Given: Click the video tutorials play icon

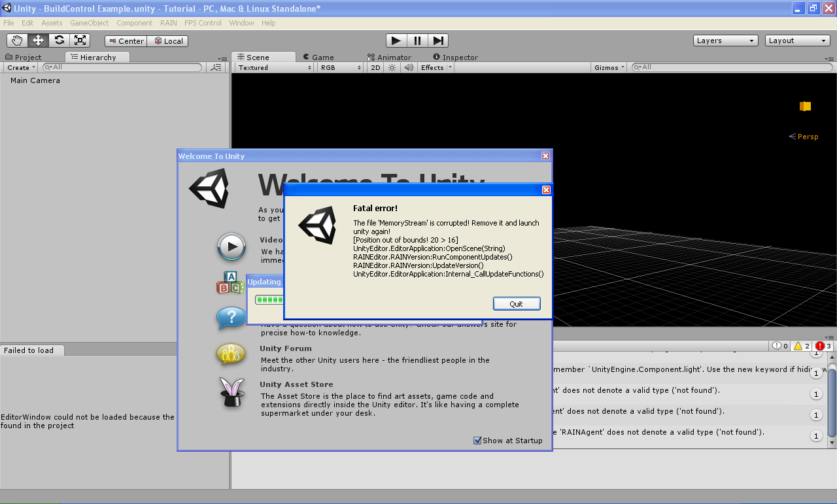Looking at the screenshot, I should pos(231,247).
